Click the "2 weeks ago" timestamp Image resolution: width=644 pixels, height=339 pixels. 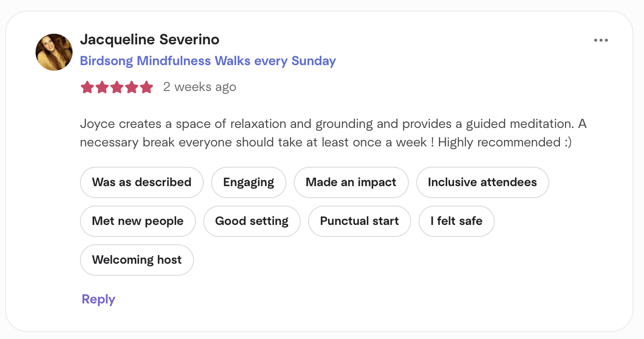[200, 87]
